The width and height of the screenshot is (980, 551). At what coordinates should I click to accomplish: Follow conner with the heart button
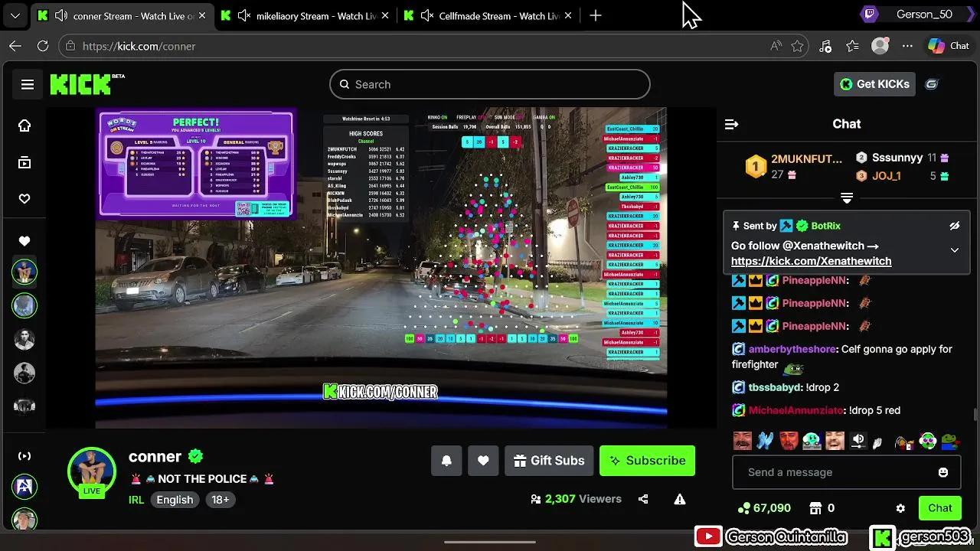click(483, 461)
